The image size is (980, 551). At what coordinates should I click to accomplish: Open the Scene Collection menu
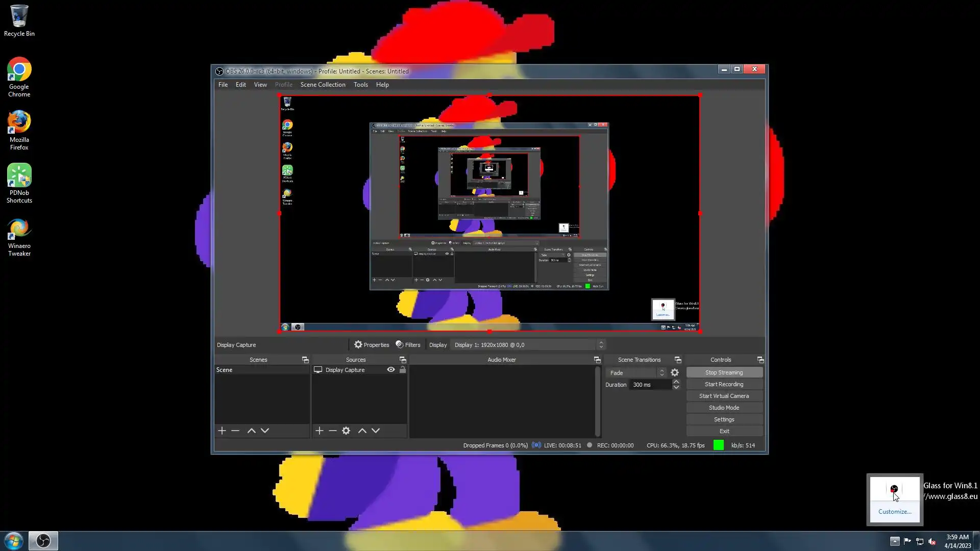[323, 85]
